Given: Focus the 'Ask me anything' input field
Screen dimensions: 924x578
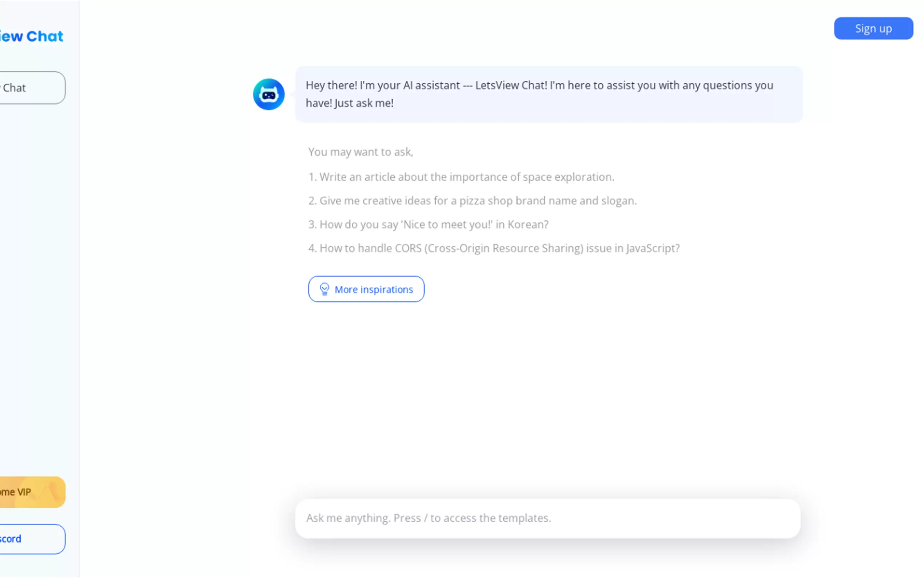Looking at the screenshot, I should 547,518.
